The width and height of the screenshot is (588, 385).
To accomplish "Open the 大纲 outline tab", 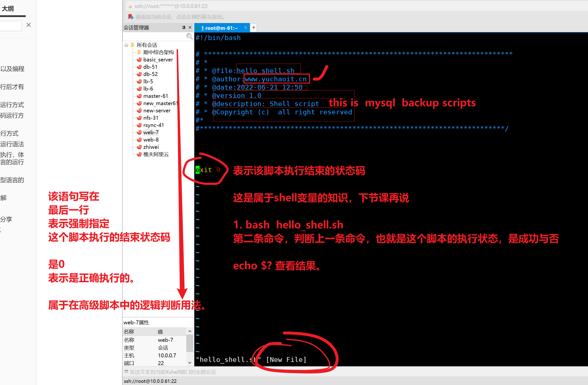I will coord(8,9).
